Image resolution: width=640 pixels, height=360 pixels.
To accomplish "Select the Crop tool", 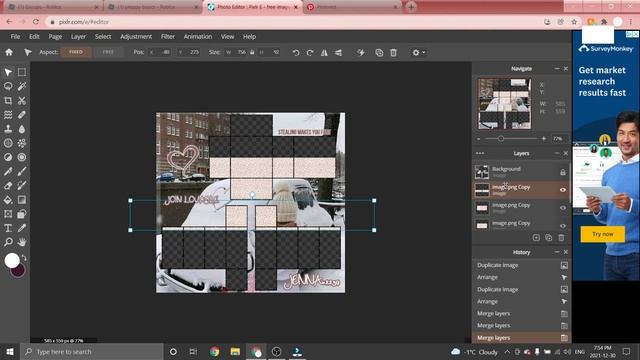I will (x=8, y=100).
